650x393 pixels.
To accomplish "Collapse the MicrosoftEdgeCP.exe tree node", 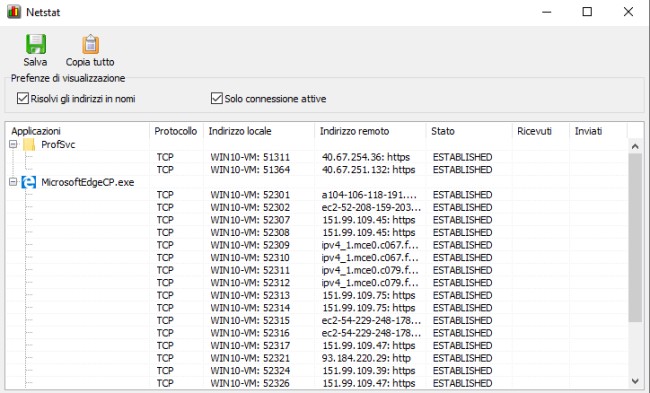I will pyautogui.click(x=13, y=182).
